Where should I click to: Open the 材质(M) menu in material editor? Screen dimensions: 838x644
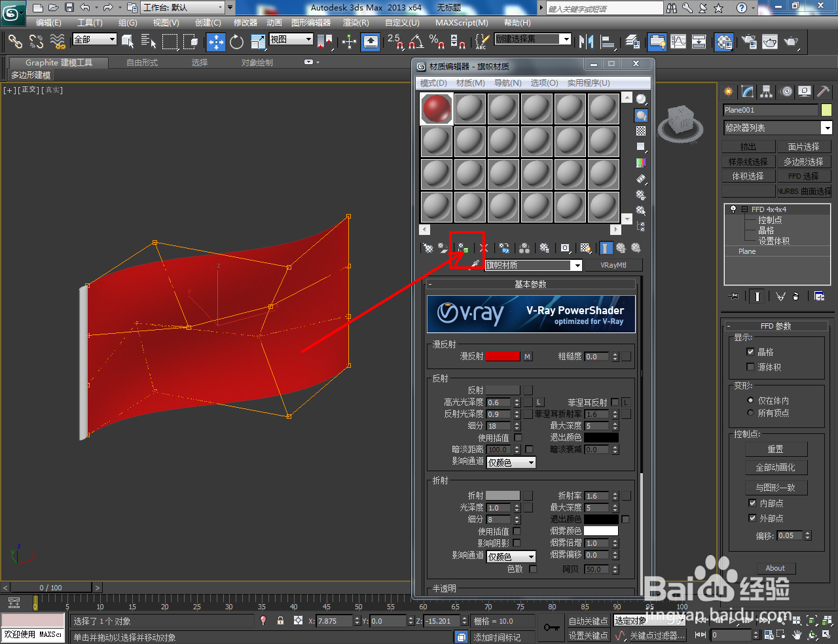point(470,83)
